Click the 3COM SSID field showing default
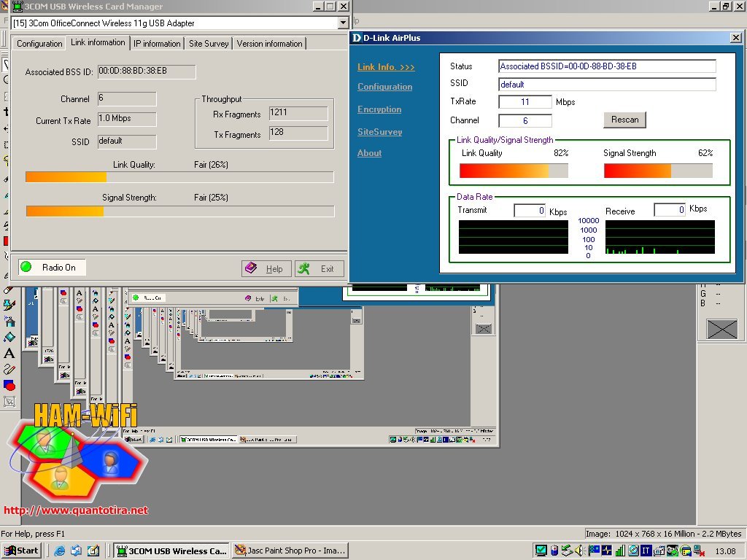Screen dimensions: 747x560 click(127, 141)
